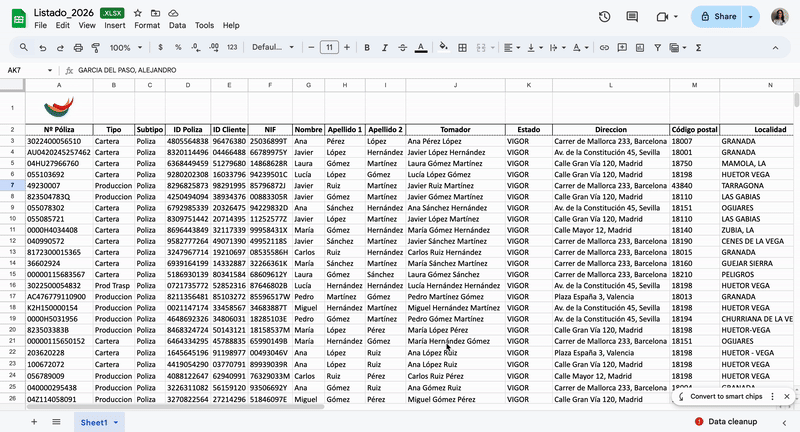Viewport: 800px width, 432px height.
Task: Open horizontal align dropdown
Action: pos(512,47)
